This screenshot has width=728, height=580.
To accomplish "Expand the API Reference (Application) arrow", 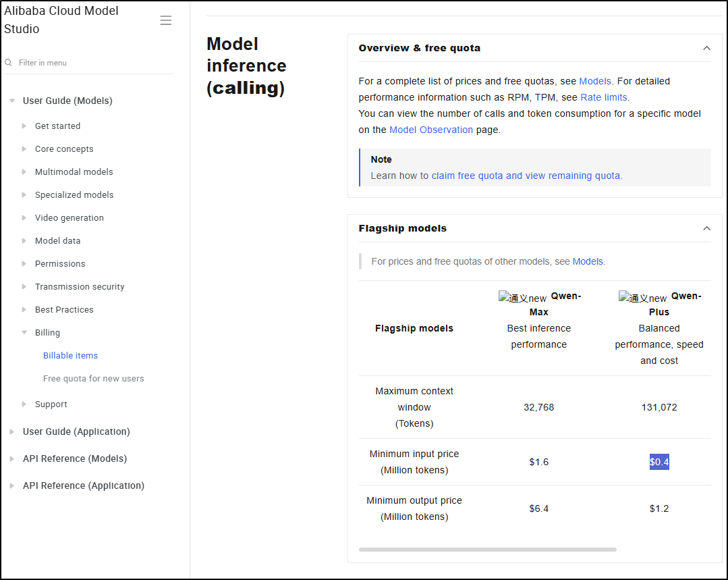I will tap(12, 485).
